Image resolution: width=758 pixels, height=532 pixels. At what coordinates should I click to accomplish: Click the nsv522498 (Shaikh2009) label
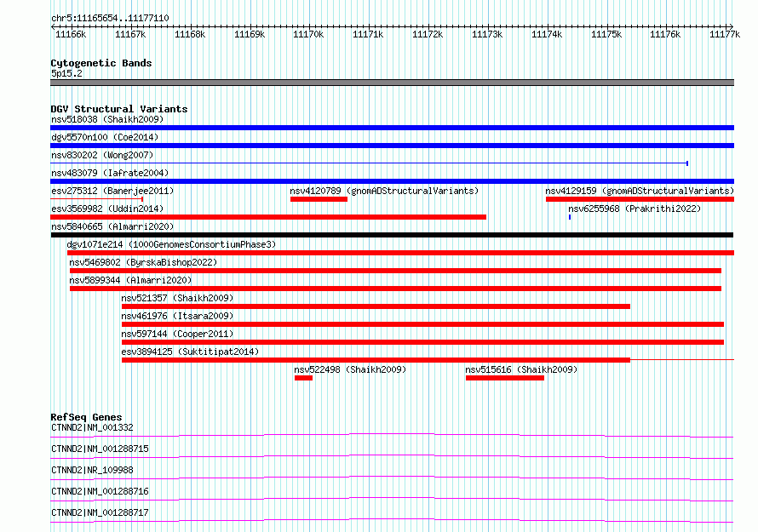pos(350,369)
